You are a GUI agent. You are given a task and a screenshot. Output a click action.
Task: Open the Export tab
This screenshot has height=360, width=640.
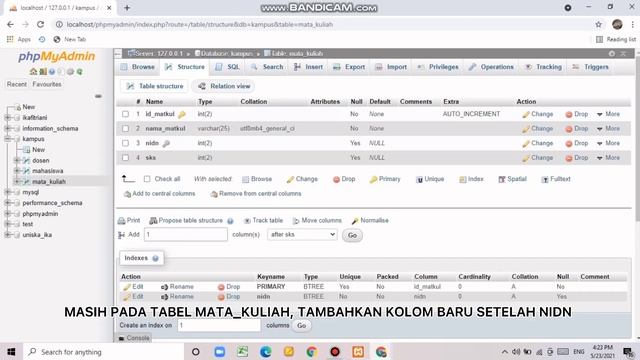click(x=349, y=67)
